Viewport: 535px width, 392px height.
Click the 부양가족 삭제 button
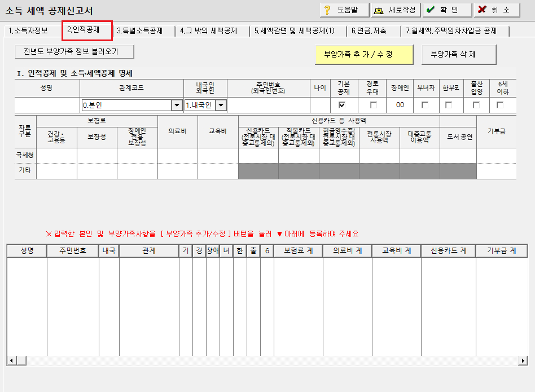tap(459, 55)
